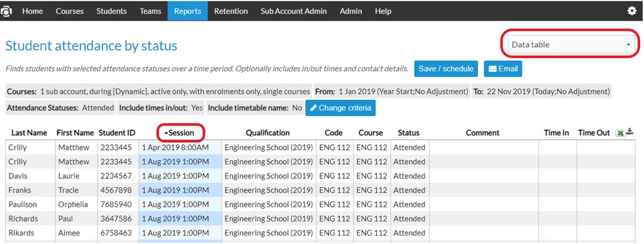Viewport: 644px width, 244px height.
Task: Open Sub Account Admin
Action: 294,11
